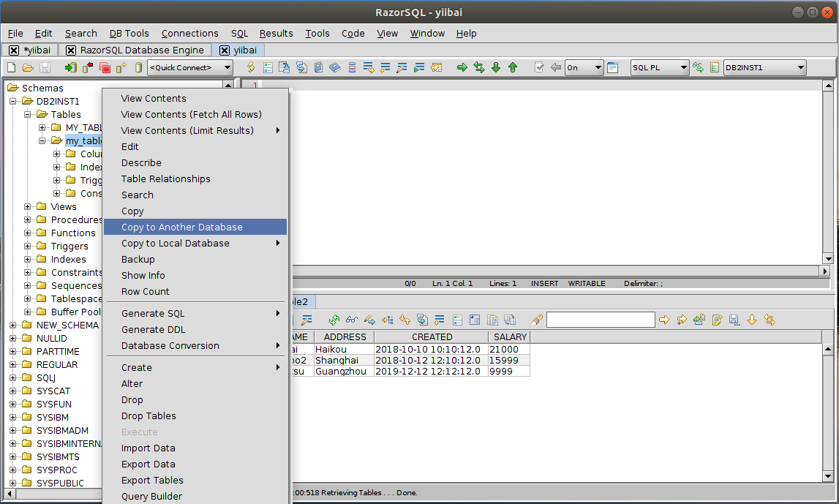Click the green down arrow toolbar icon
Screen dimensions: 839x504
[496, 68]
